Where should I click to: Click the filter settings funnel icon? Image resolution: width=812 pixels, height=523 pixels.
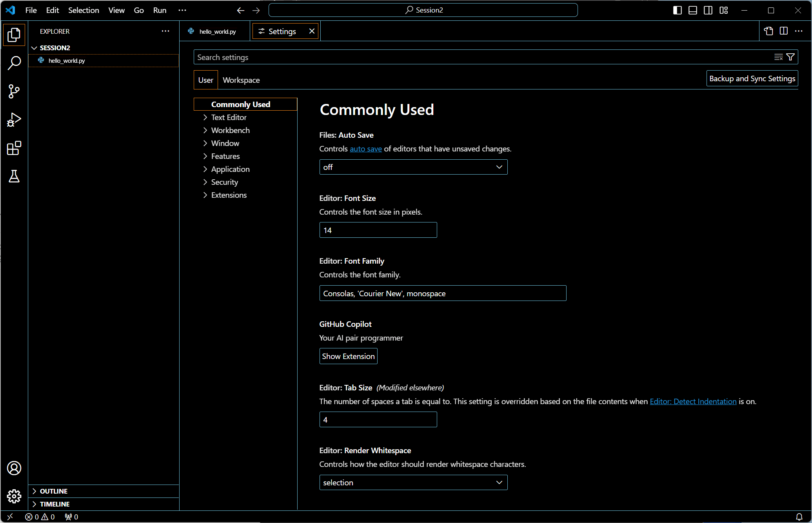click(790, 57)
